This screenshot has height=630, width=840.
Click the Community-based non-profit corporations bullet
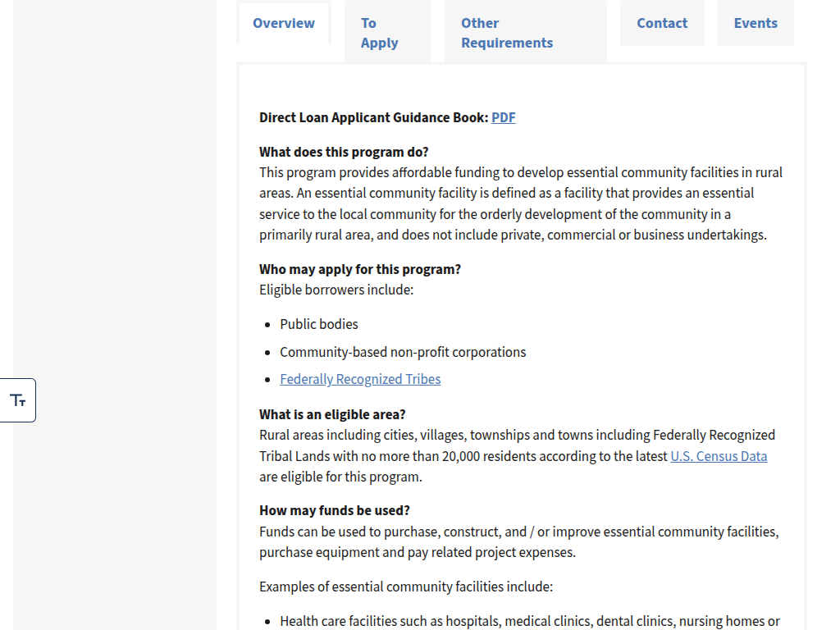[x=403, y=353]
